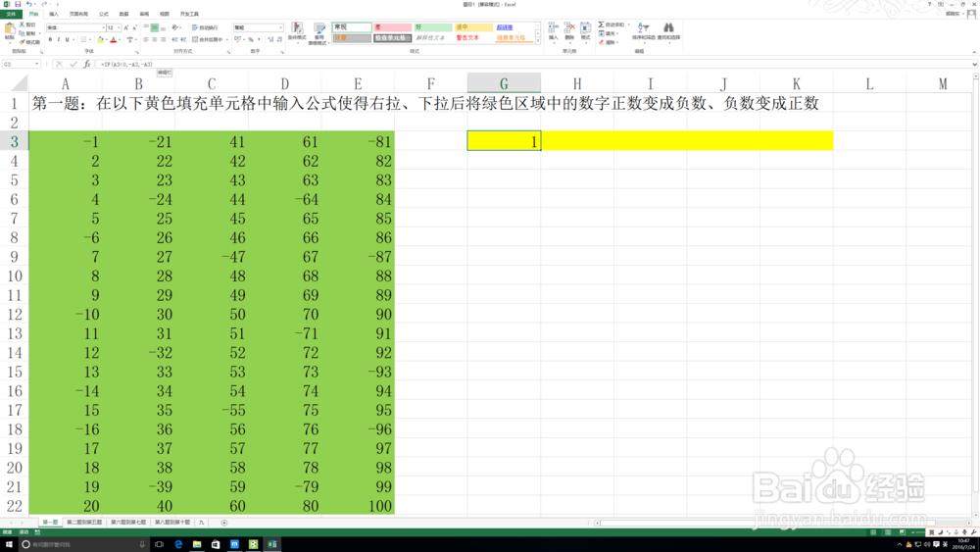Click the Delete cells icon

569,28
